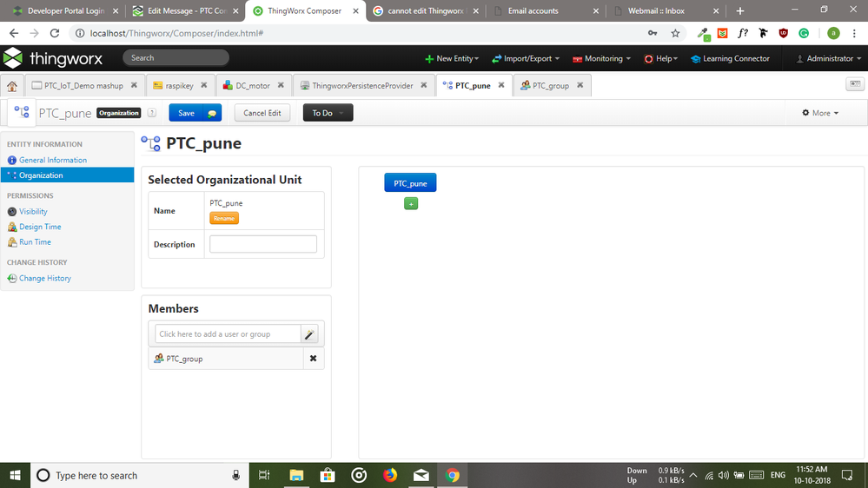Click the orange Rename button

point(224,219)
